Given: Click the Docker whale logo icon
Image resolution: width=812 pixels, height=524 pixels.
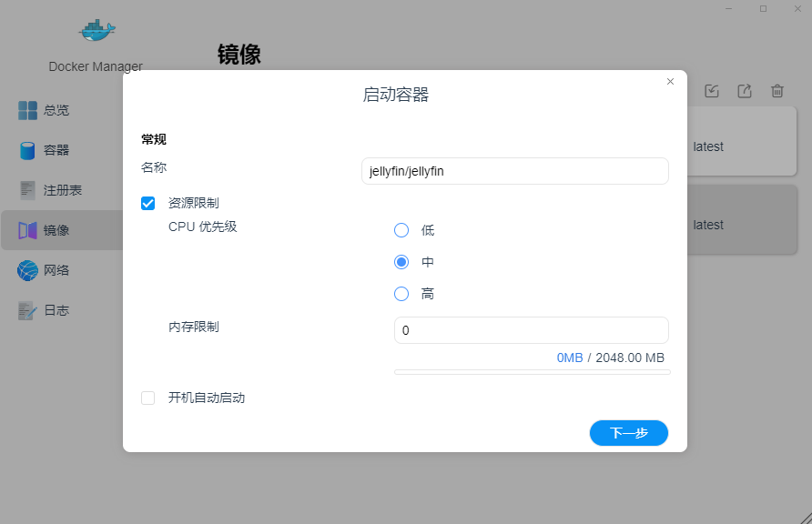Looking at the screenshot, I should coord(96,30).
